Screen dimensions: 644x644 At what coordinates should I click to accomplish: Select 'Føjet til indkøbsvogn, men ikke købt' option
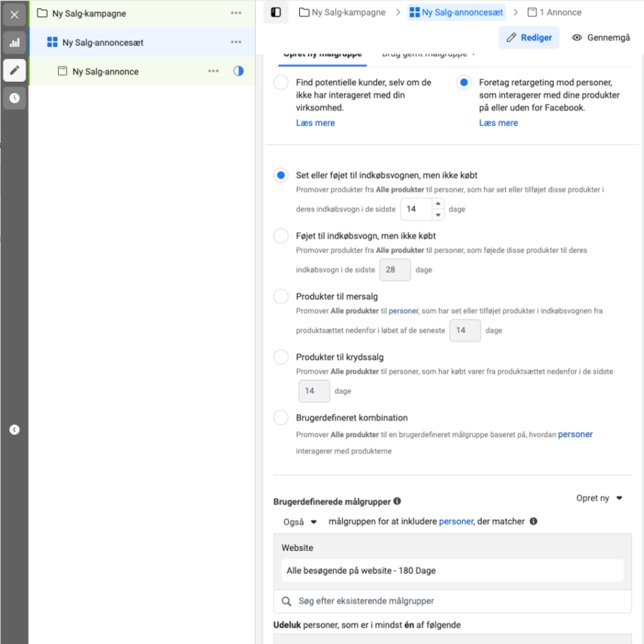(x=281, y=236)
